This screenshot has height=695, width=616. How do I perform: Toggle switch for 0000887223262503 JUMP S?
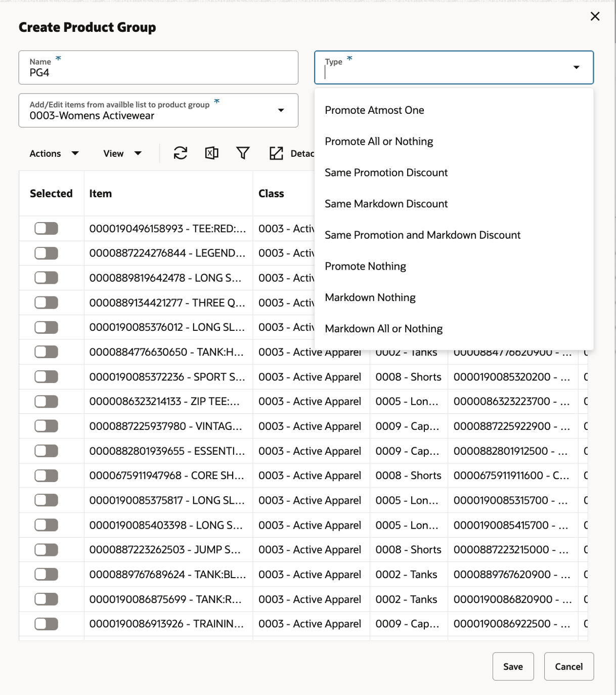point(47,550)
